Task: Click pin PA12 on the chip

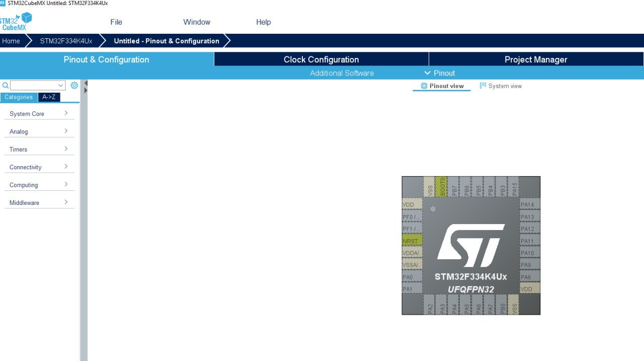Action: [x=530, y=229]
